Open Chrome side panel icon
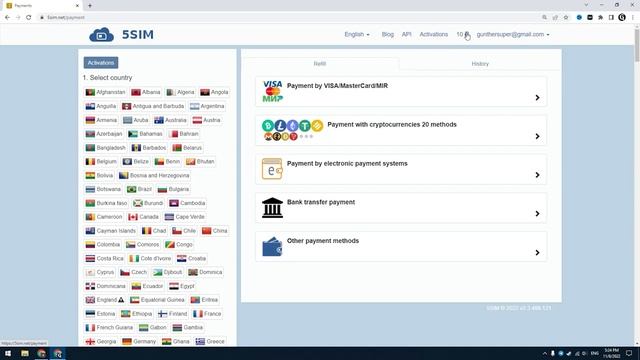This screenshot has height=360, width=640. (x=611, y=17)
